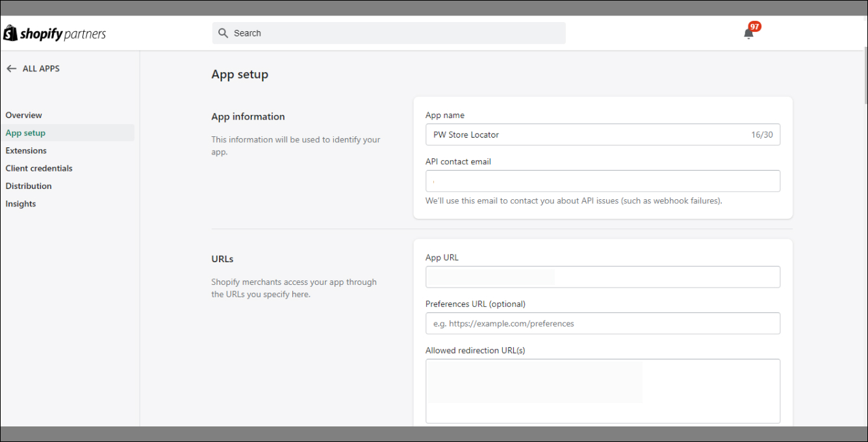Click the webhook failures helper text

point(574,201)
